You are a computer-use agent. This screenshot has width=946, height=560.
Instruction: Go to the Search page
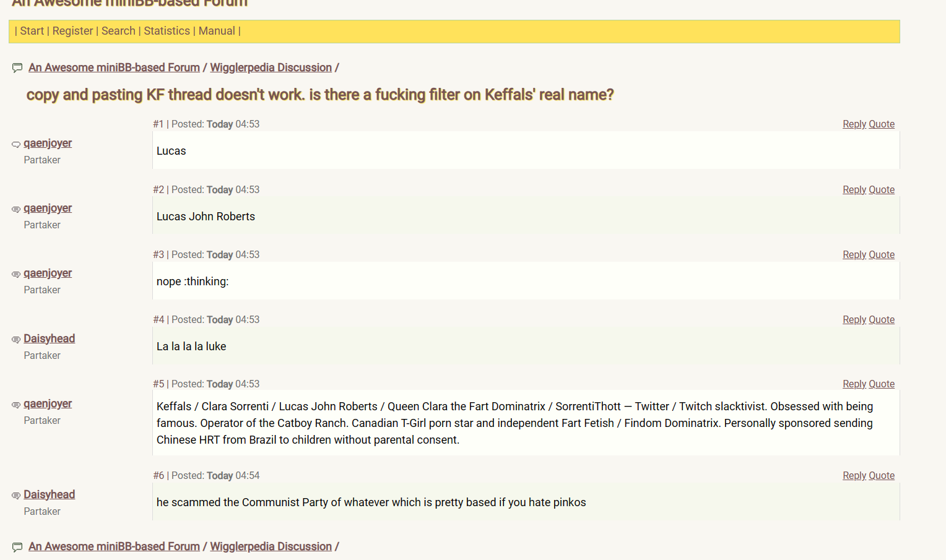point(118,31)
